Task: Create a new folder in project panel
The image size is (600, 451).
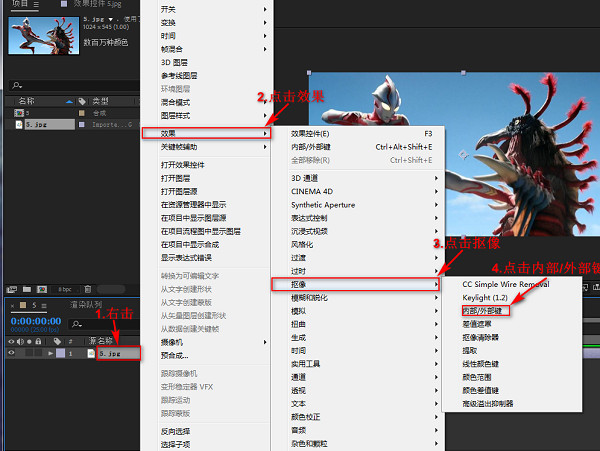Action: [27, 289]
